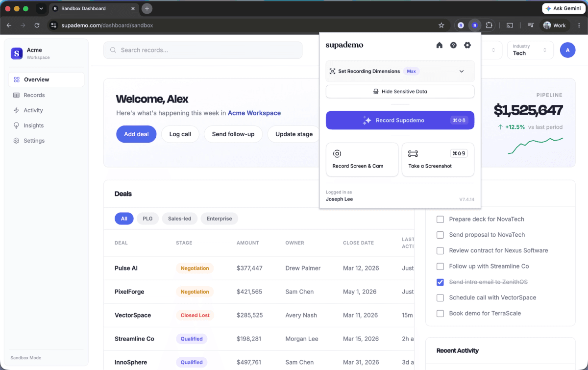588x370 pixels.
Task: Click the InnoSphere deal name
Action: click(x=131, y=362)
